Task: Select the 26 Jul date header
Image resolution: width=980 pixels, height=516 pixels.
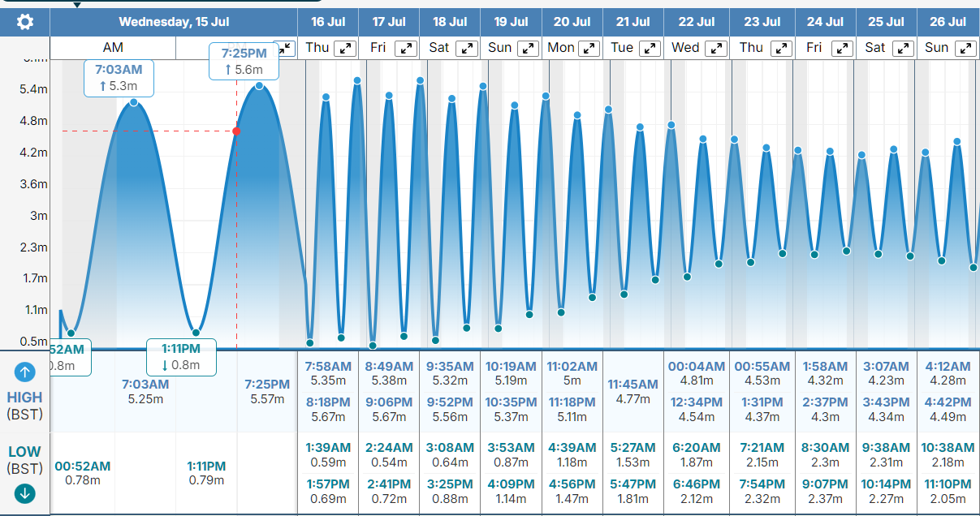Action: pos(948,22)
